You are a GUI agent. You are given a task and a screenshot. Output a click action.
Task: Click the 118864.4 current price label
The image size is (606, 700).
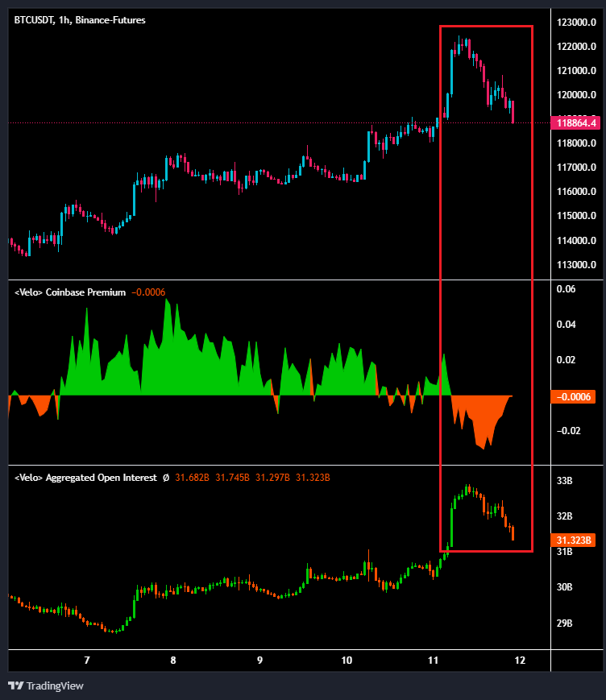point(575,122)
